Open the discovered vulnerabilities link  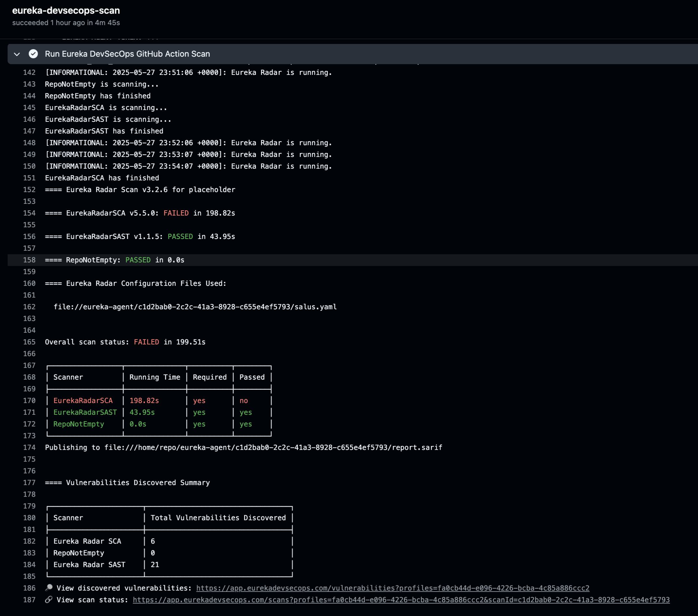point(393,588)
